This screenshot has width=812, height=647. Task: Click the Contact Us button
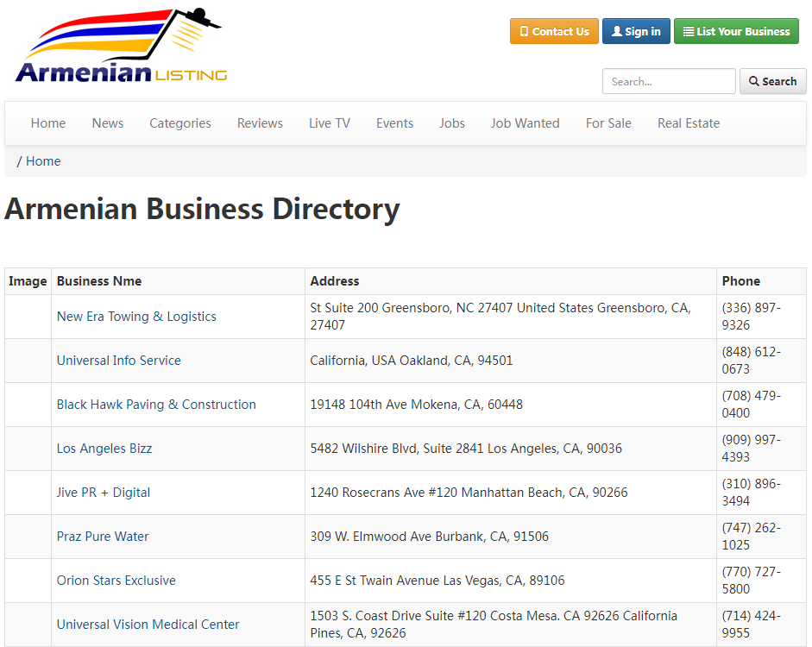[x=554, y=32]
